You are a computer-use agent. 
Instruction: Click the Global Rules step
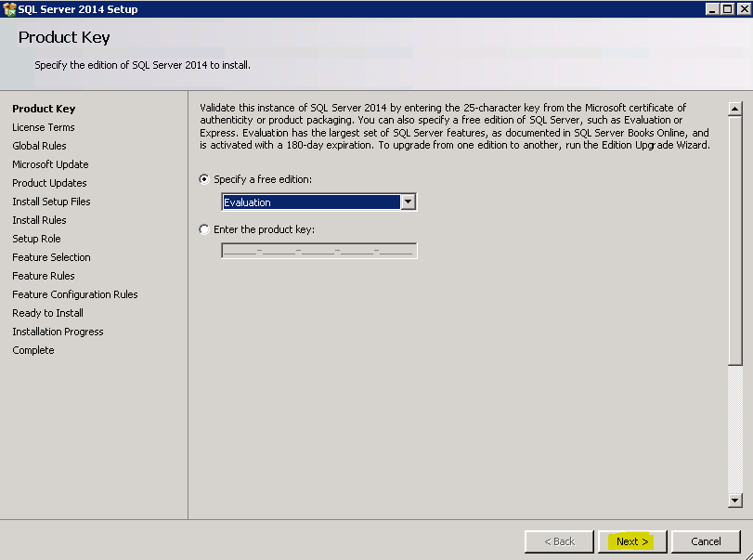39,146
